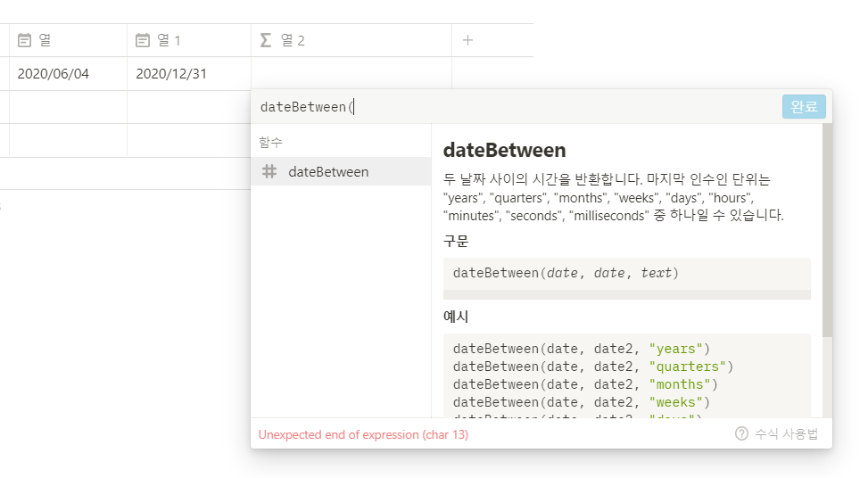Select the 2020/12/31 date cell
868x478 pixels.
point(189,74)
